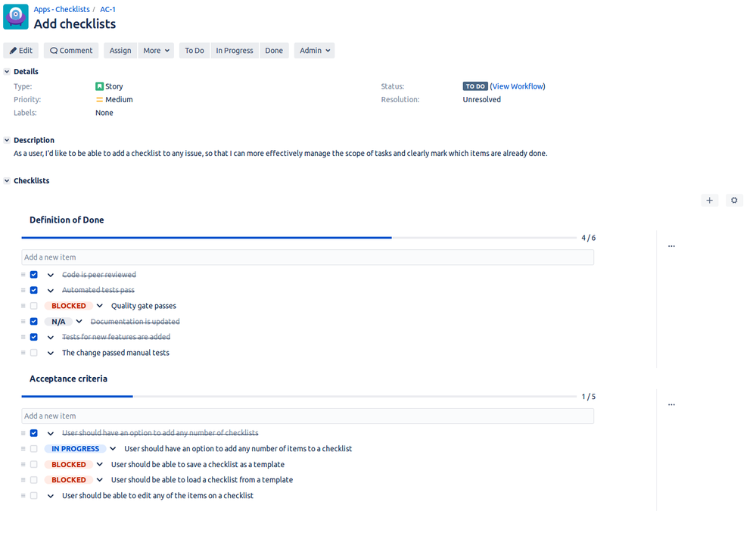The height and width of the screenshot is (533, 756).
Task: Uncheck Tests for new features are added
Action: tap(34, 337)
